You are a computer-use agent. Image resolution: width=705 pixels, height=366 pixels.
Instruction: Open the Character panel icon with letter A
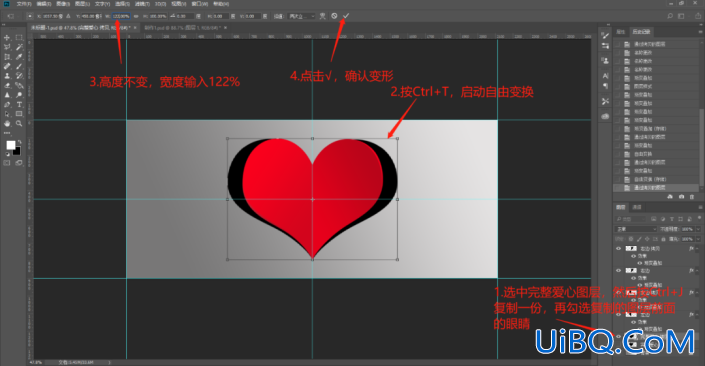[x=605, y=75]
